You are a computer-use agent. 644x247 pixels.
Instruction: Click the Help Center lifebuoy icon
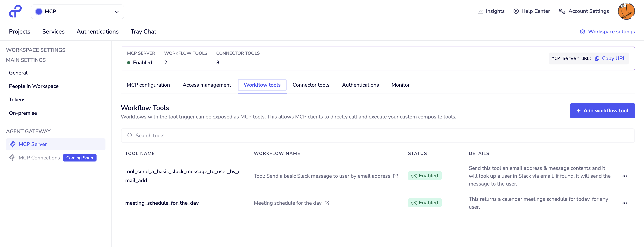[x=516, y=11]
